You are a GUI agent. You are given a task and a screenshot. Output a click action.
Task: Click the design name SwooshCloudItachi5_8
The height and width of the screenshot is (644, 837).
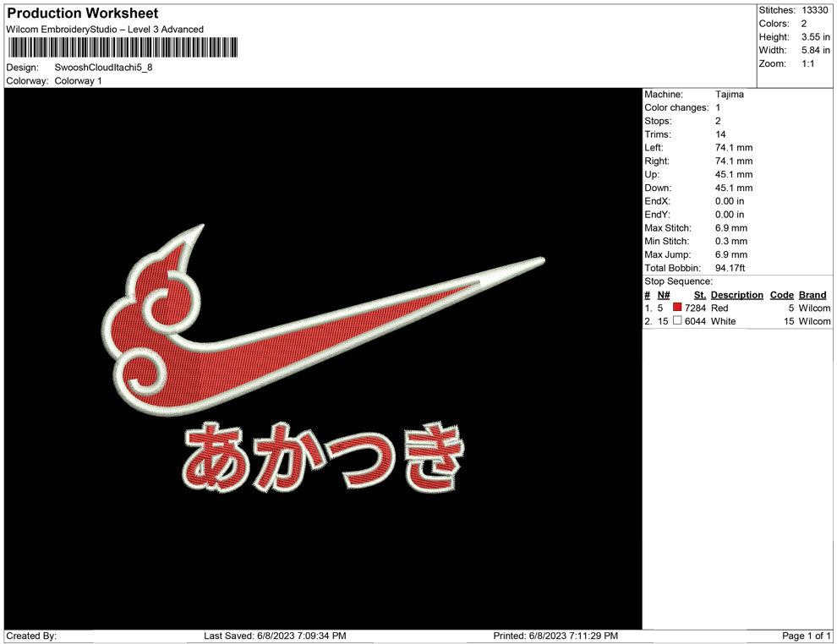[103, 68]
